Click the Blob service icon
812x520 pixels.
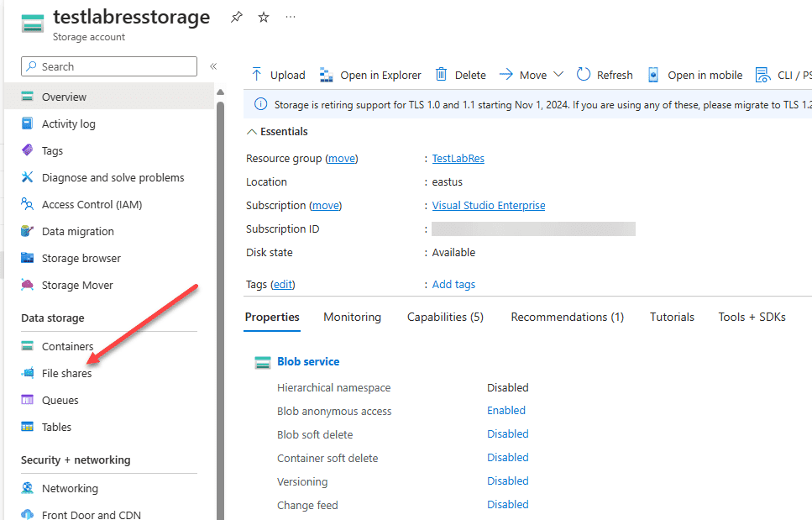pos(263,362)
